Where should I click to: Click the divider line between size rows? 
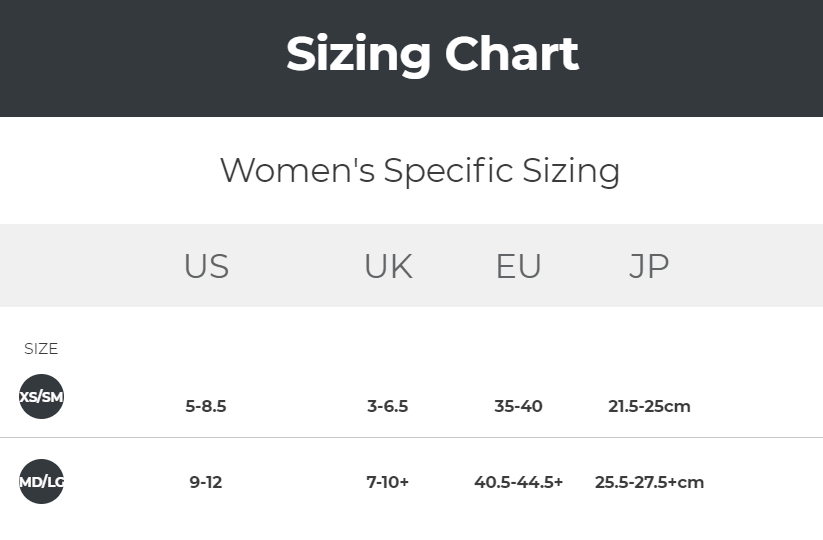(x=412, y=437)
